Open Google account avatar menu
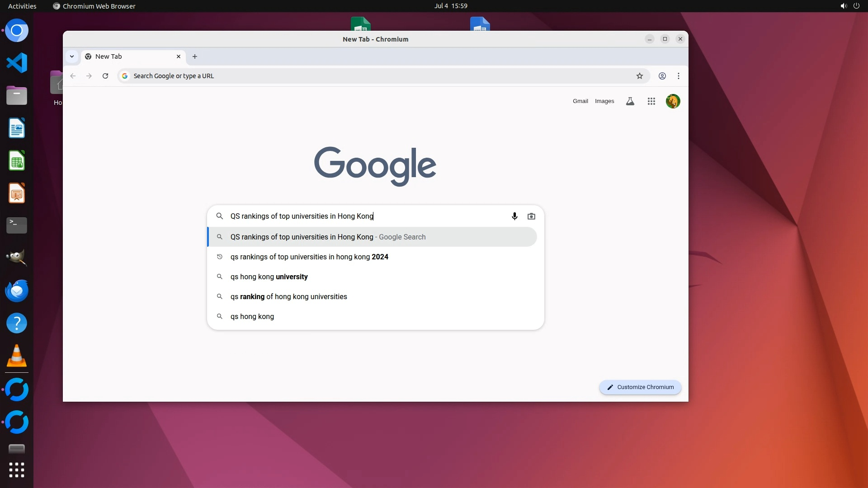 (673, 101)
